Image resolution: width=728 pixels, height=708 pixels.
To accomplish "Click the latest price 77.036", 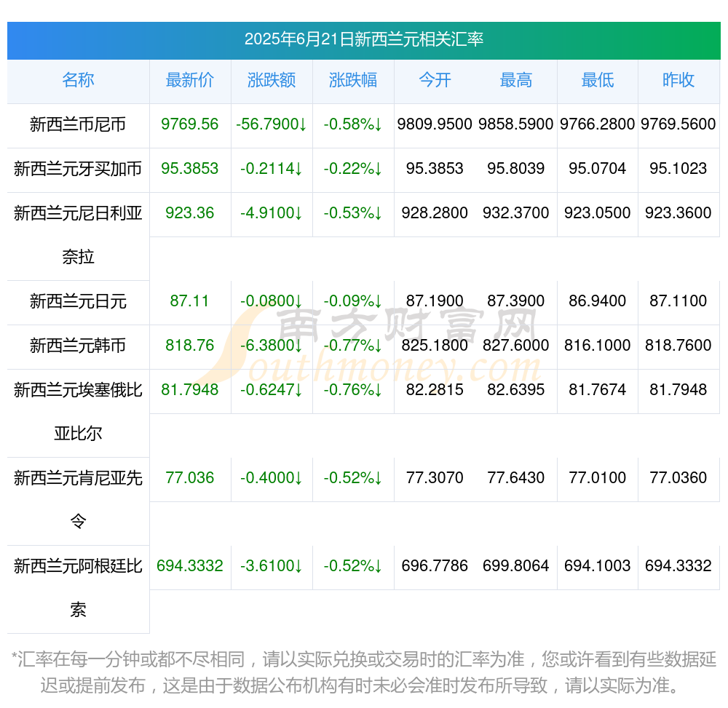I will [190, 478].
